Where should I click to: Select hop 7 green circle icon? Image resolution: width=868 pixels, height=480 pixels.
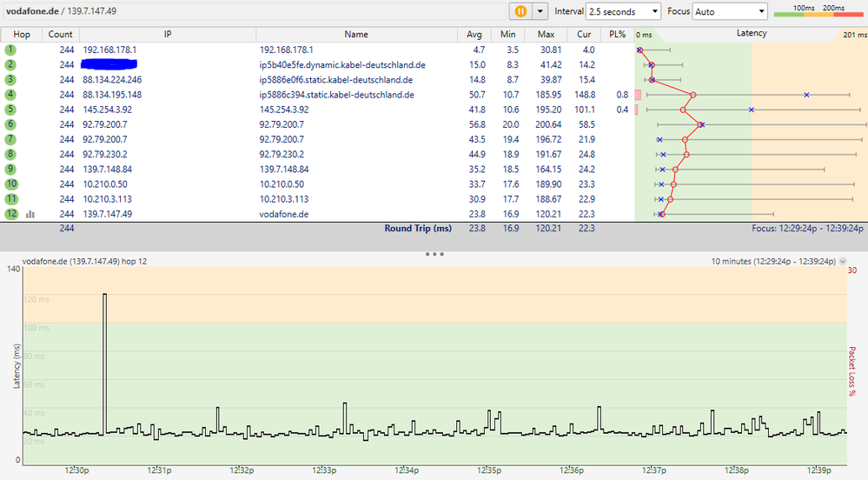coord(10,140)
